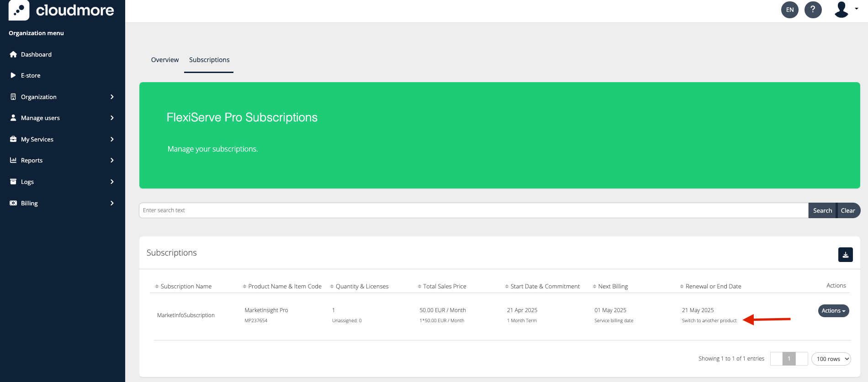
Task: Open the Actions dropdown for MarketInfoSubscription
Action: click(833, 311)
